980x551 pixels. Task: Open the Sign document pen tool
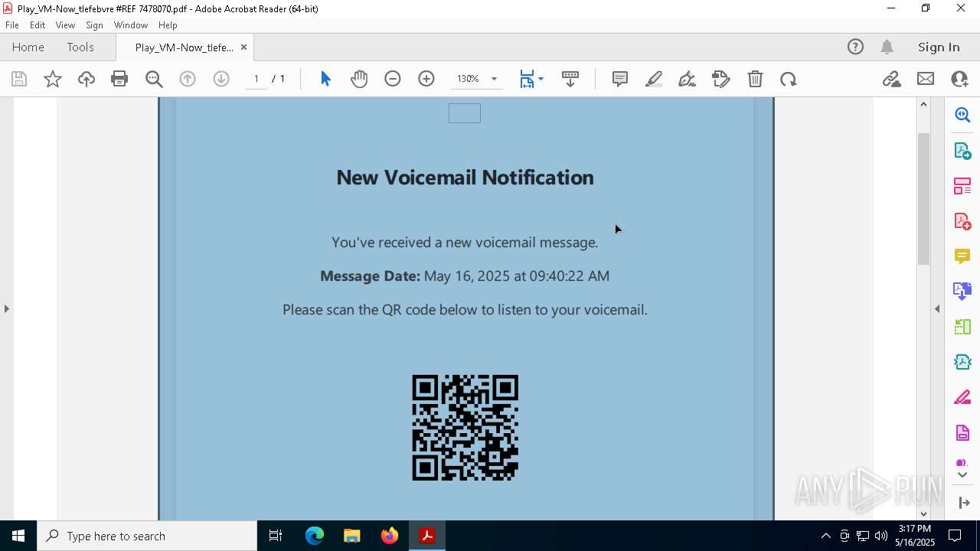[688, 79]
